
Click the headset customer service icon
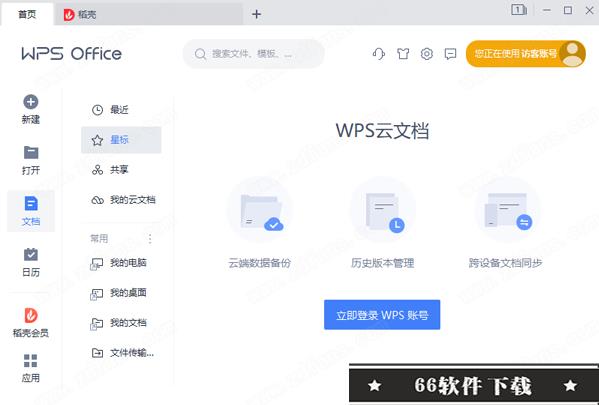coord(379,54)
